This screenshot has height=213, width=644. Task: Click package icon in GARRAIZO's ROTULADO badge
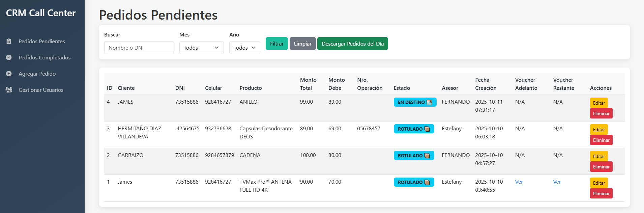coord(427,156)
